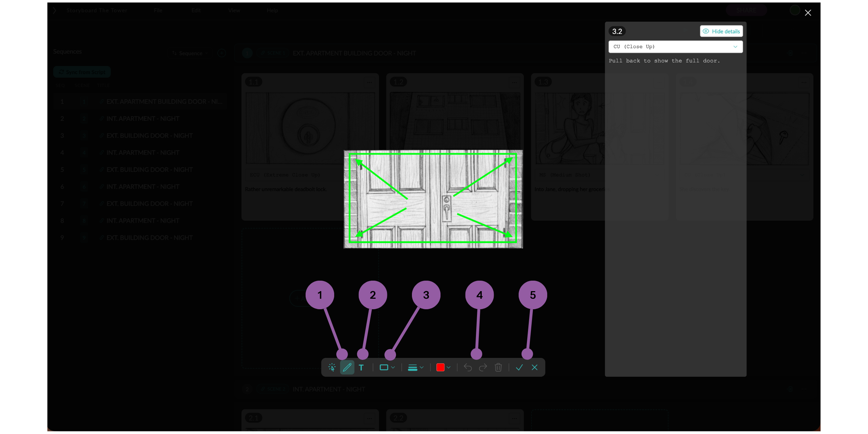Click scene heading EXT. APARTMENT BUILDING DOOR - NIGHT
Image resolution: width=868 pixels, height=434 pixels.
tap(354, 53)
